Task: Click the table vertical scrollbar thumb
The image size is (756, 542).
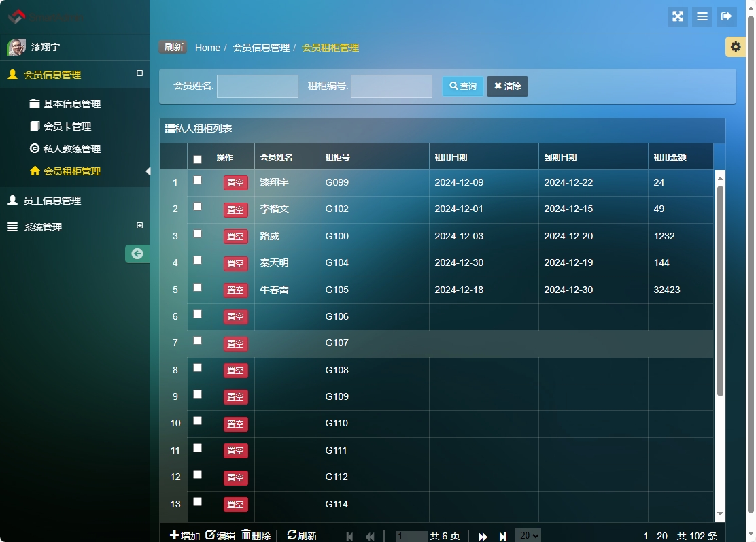Action: click(x=720, y=291)
